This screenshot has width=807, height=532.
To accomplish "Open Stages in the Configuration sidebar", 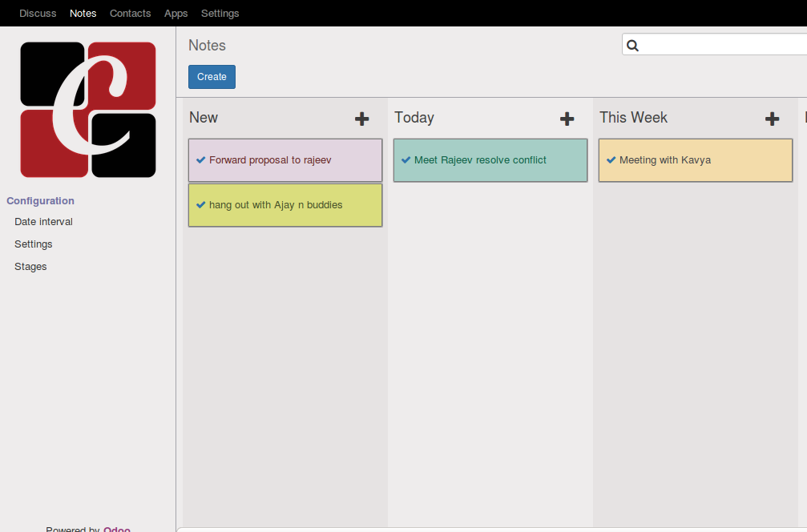I will click(x=30, y=267).
